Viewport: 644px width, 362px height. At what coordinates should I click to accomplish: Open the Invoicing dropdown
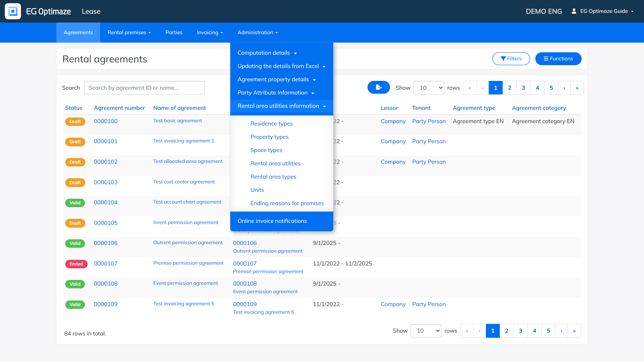coord(210,32)
